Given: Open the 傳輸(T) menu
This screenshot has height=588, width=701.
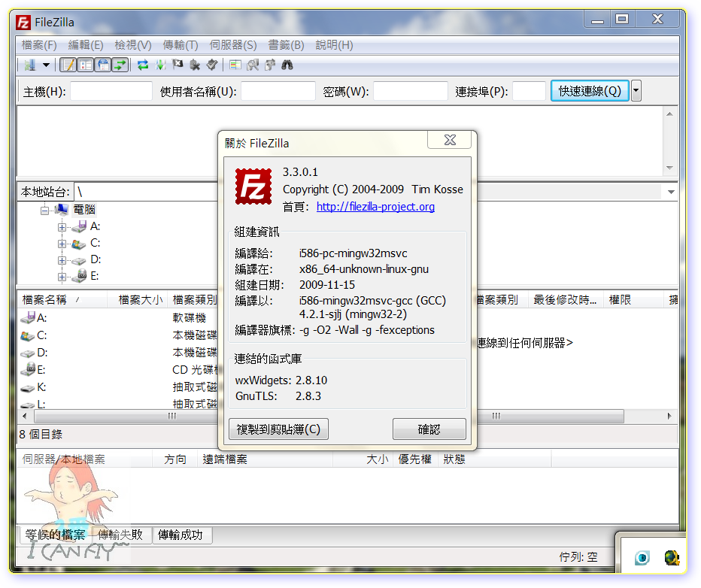Looking at the screenshot, I should click(181, 45).
